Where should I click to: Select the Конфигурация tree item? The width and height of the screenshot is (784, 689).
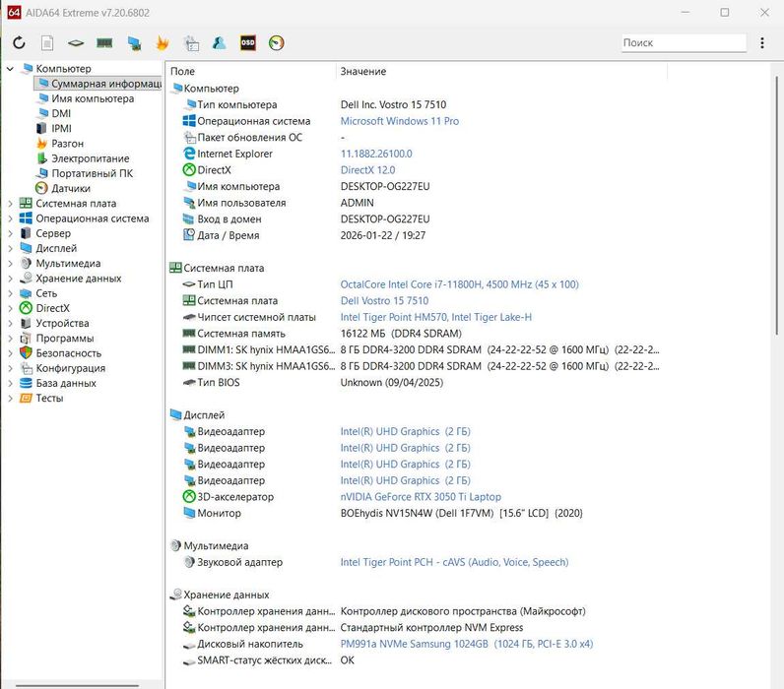(71, 368)
